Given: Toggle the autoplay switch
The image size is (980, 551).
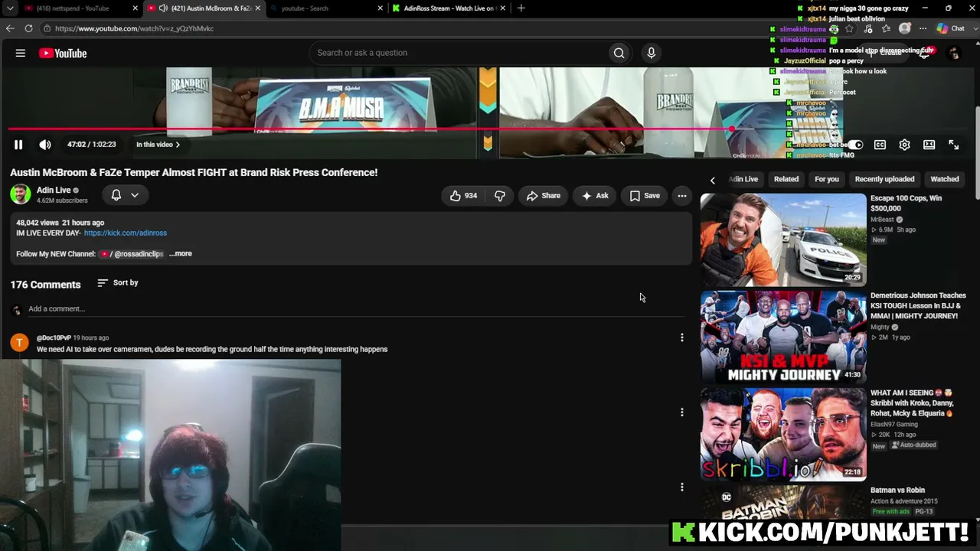Looking at the screenshot, I should pos(855,145).
